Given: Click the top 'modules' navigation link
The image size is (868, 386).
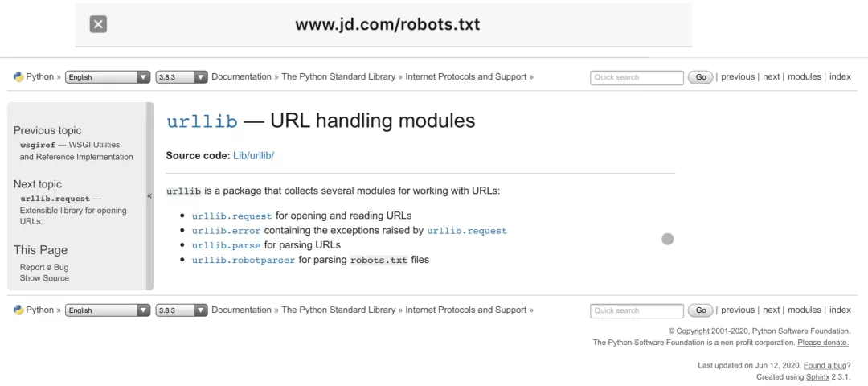Looking at the screenshot, I should (x=805, y=77).
